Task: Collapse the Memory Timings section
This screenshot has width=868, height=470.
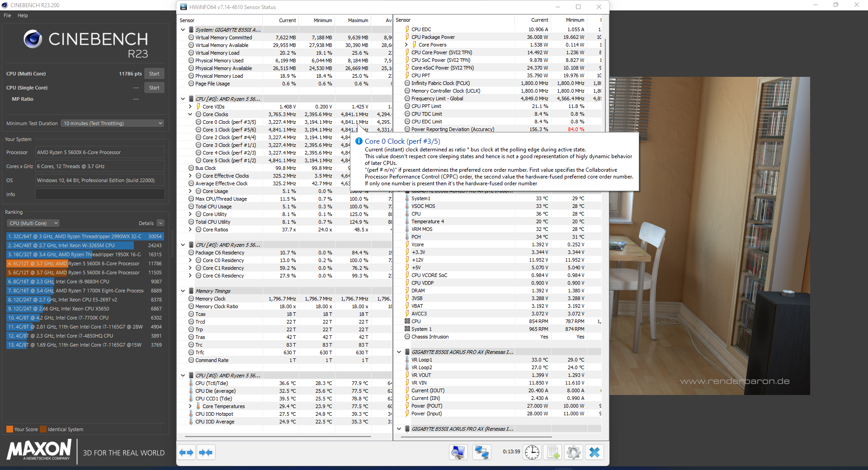Action: [x=183, y=291]
